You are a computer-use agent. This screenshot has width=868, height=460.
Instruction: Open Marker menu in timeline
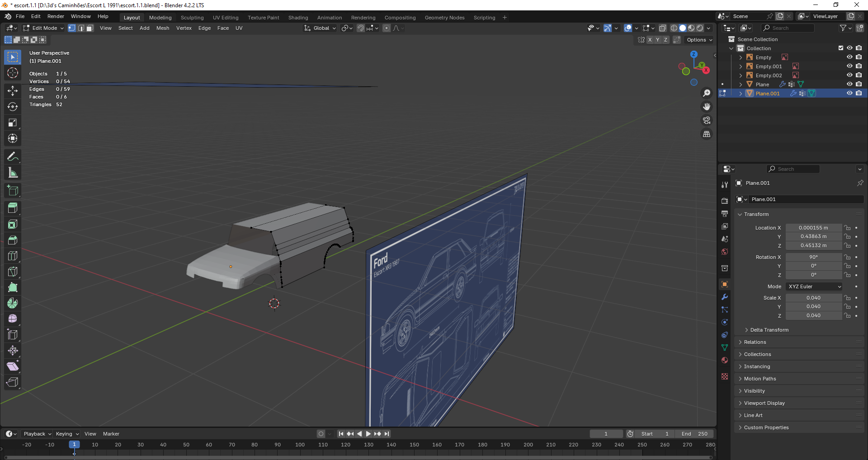tap(111, 434)
